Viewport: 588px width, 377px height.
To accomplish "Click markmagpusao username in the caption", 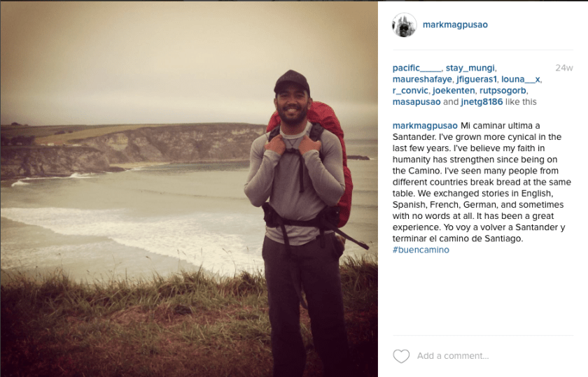I will pyautogui.click(x=425, y=125).
